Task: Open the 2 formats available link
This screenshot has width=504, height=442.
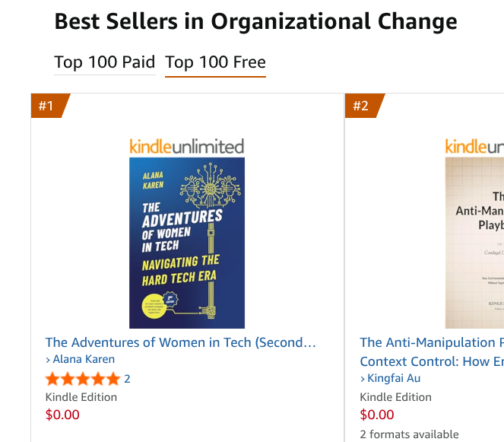Action: point(409,434)
